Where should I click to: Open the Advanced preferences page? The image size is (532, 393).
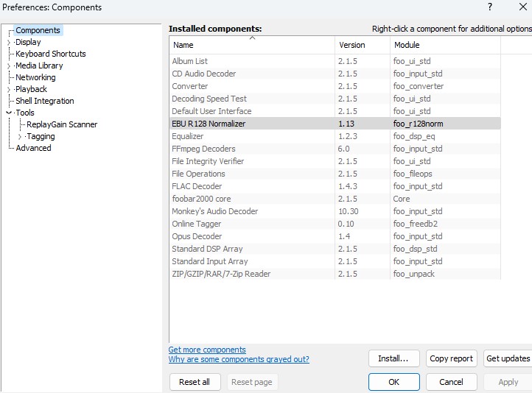(33, 148)
